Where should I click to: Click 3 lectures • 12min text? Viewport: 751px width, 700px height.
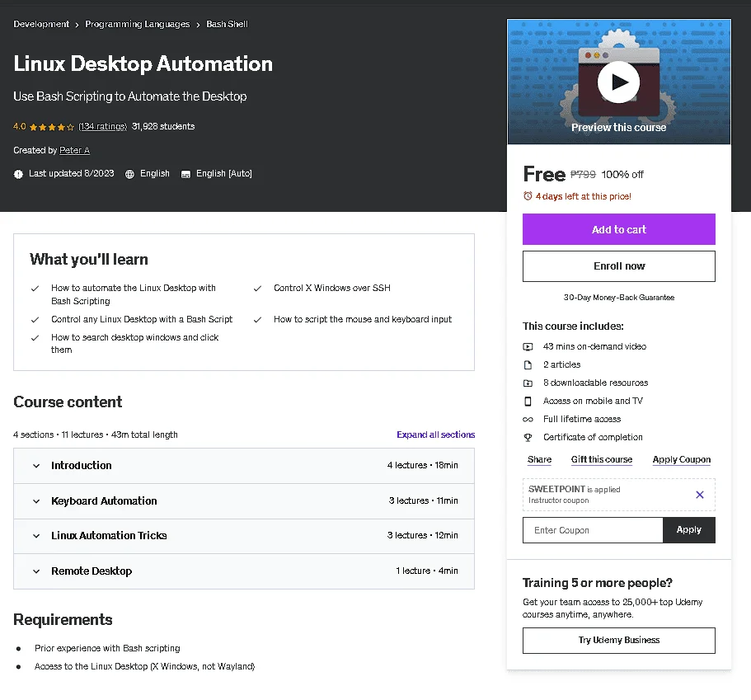coord(422,535)
